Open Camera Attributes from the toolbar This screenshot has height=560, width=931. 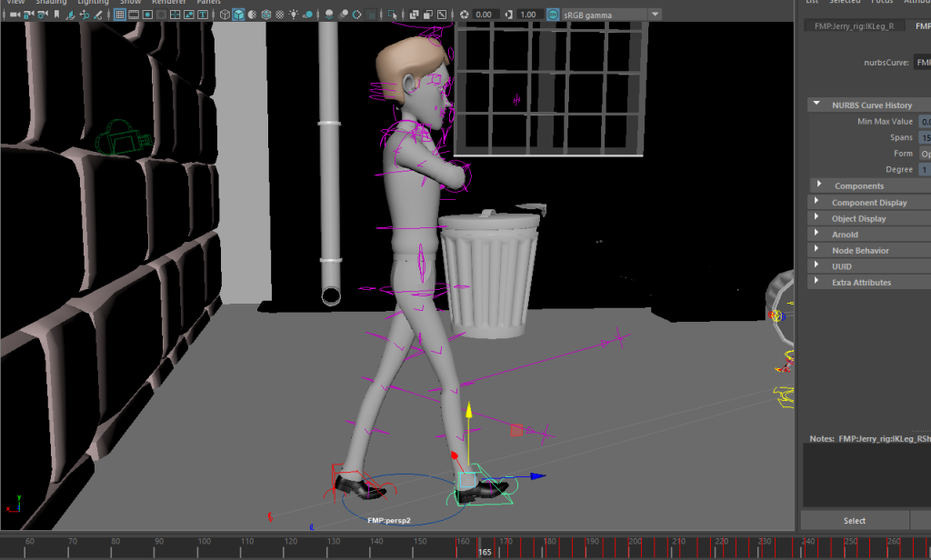[42, 15]
